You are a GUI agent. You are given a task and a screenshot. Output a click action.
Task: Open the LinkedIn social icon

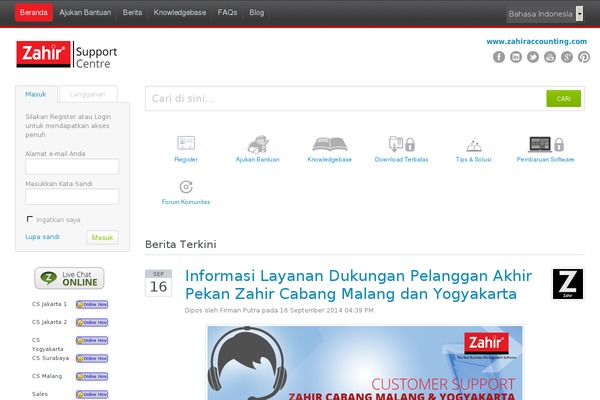pyautogui.click(x=516, y=57)
